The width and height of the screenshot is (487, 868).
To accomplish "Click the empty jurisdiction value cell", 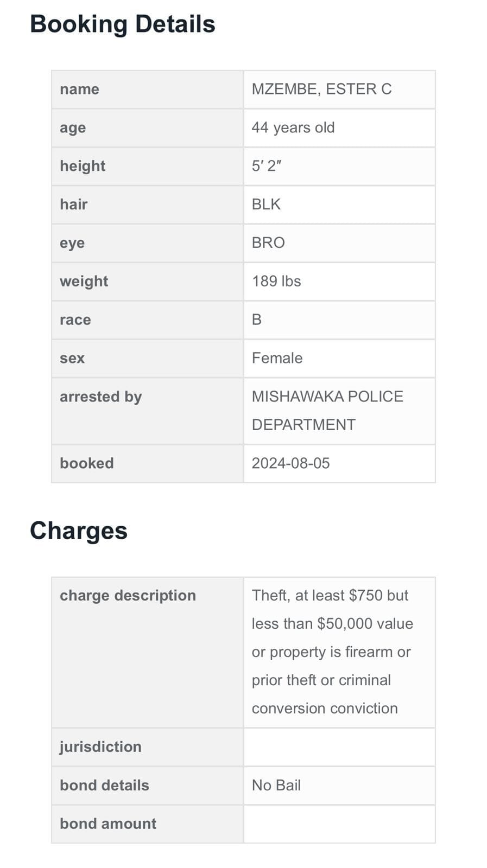I will point(339,747).
